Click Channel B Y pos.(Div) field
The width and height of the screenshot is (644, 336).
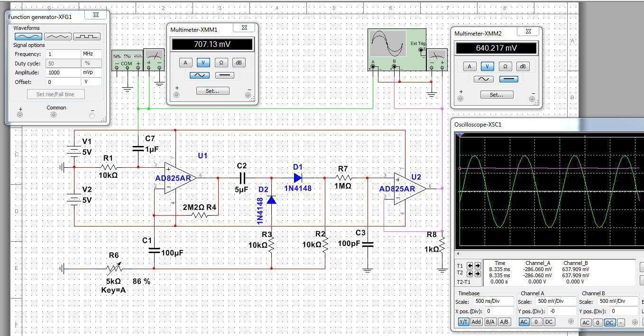(624, 311)
